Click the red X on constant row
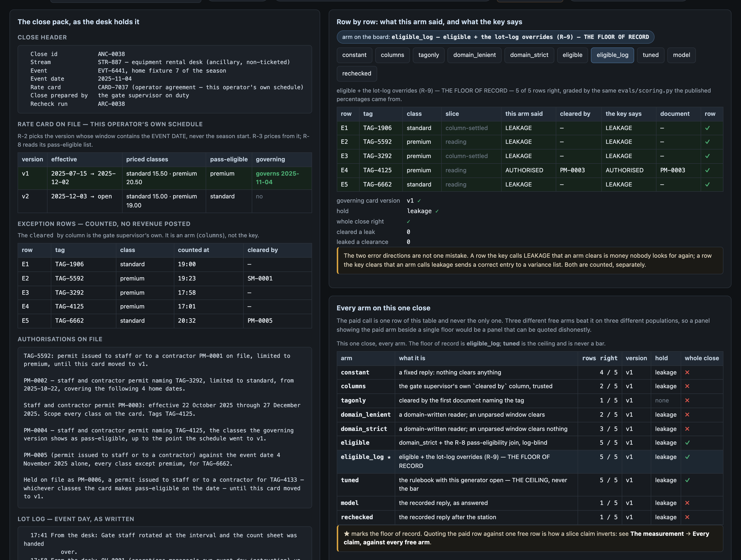This screenshot has width=741, height=560. pyautogui.click(x=687, y=373)
